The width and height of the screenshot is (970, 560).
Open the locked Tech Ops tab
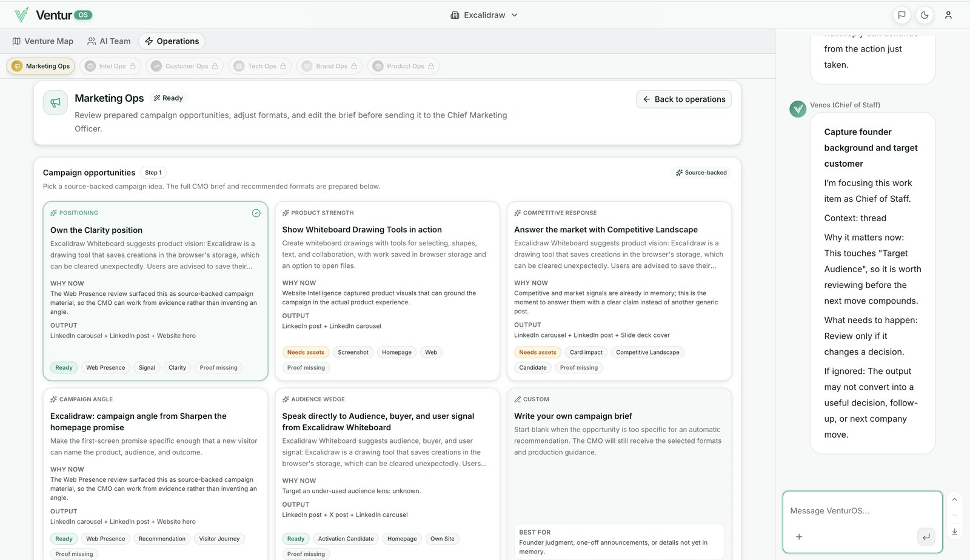click(259, 66)
